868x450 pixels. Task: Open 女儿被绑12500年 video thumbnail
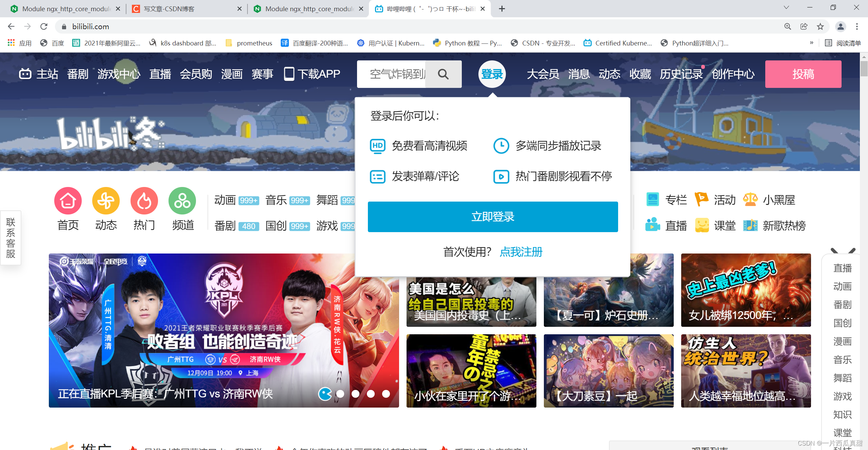click(x=746, y=290)
